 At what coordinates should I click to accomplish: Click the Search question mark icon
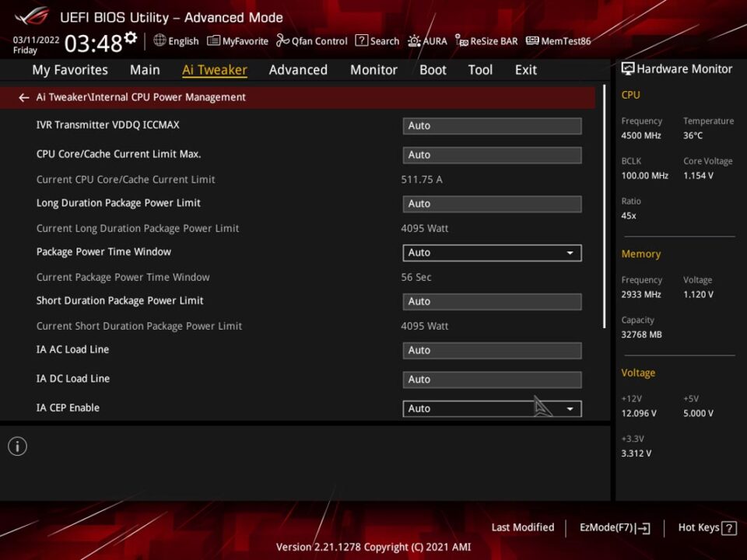coord(362,40)
